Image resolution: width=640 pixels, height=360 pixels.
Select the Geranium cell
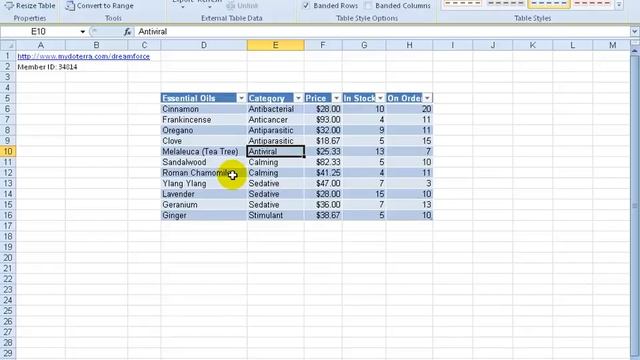click(204, 204)
